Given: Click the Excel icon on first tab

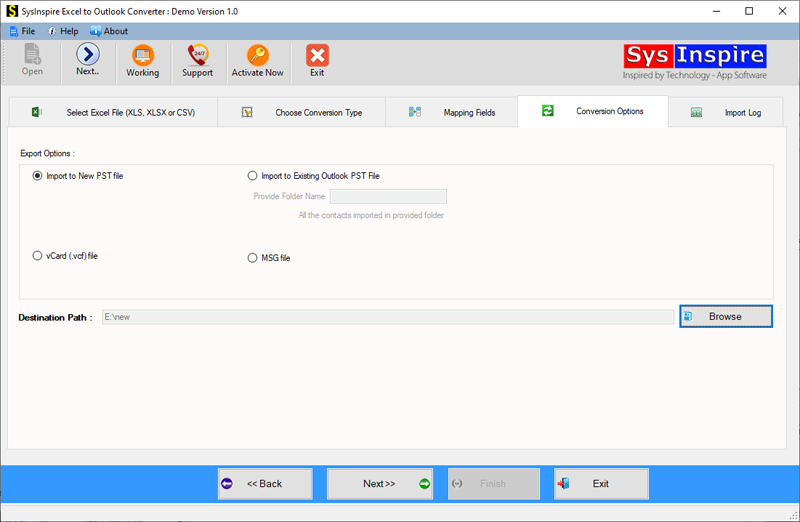Looking at the screenshot, I should click(37, 112).
